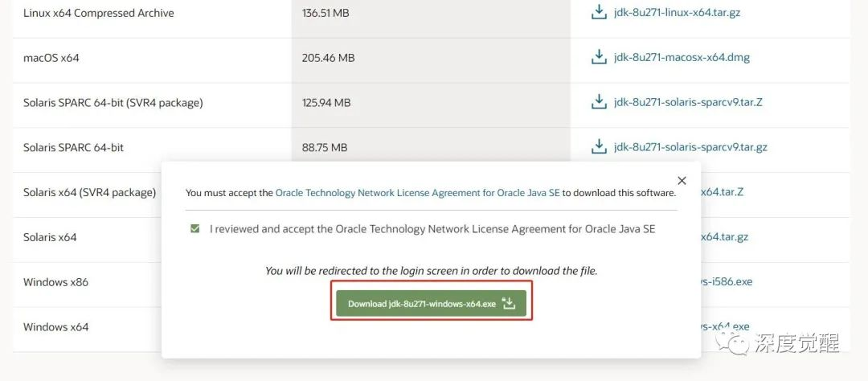Click download icon beside solaris-sparcv9.tar.gz
This screenshot has width=868, height=381.
(598, 147)
